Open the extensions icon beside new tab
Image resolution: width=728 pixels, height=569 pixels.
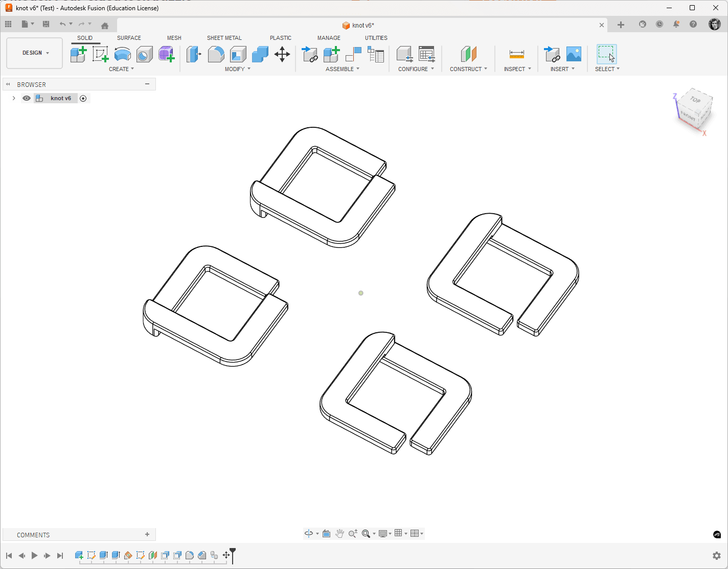pyautogui.click(x=643, y=24)
